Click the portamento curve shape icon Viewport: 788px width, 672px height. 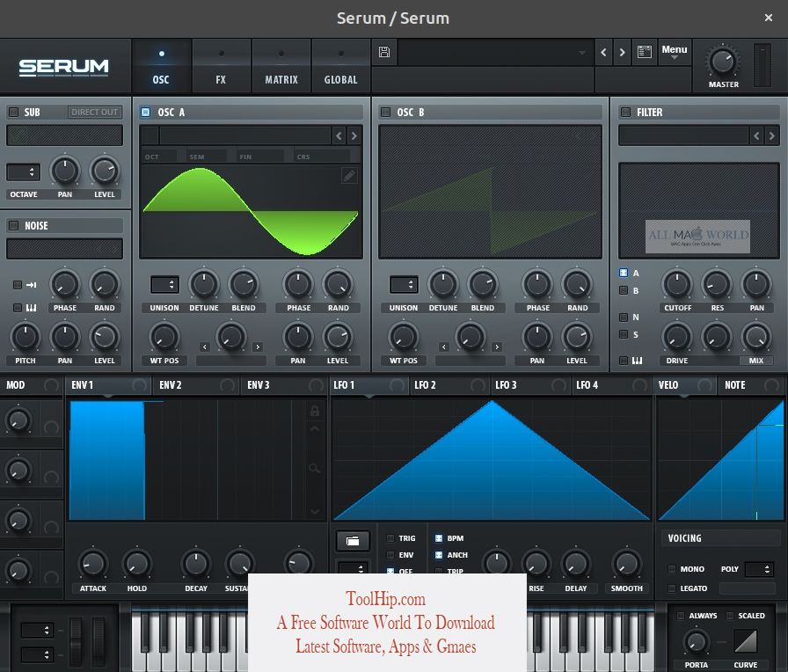coord(745,642)
